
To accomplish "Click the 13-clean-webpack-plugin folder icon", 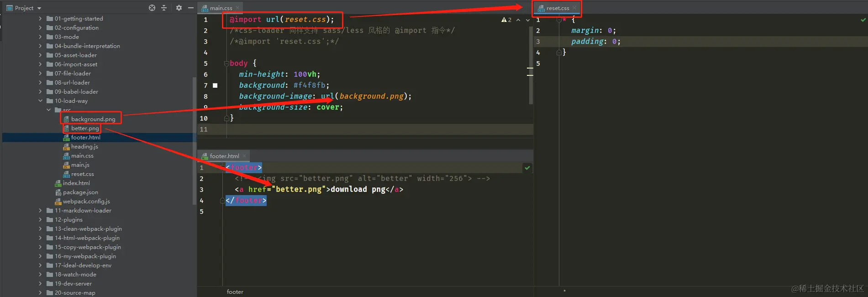I will tap(50, 229).
